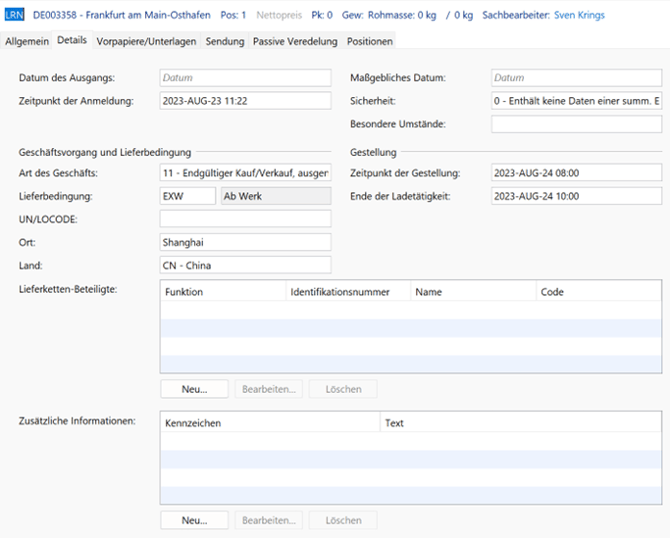Click Bearbeiten... under Lieferketten-Beteiligte table
Viewport: 670px width, 538px height.
[269, 389]
